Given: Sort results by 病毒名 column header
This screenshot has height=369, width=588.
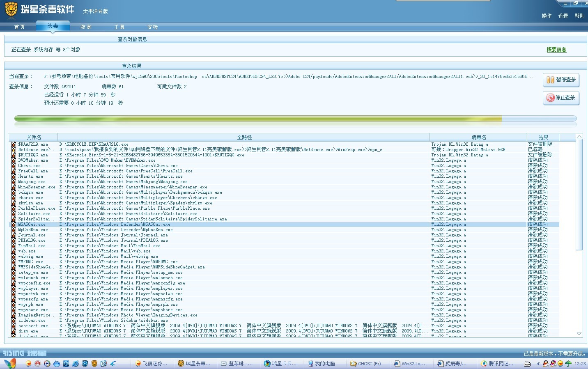Looking at the screenshot, I should pos(478,138).
